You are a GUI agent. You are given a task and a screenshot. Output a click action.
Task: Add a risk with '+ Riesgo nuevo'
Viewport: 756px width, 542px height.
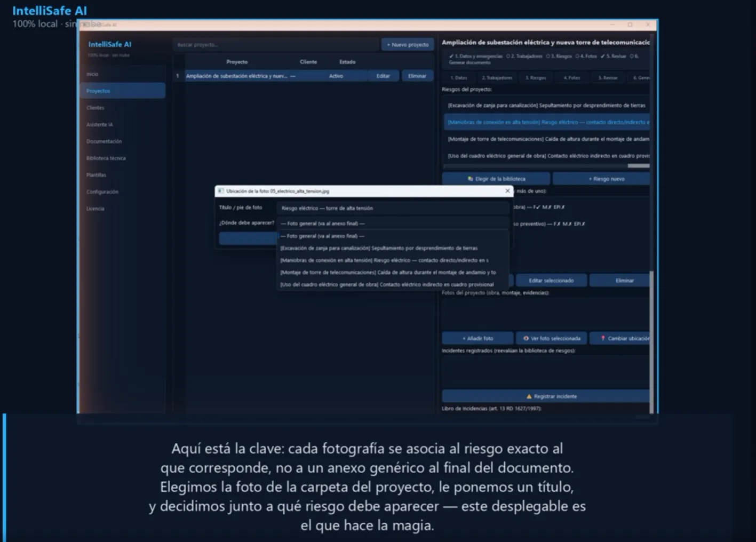(601, 179)
